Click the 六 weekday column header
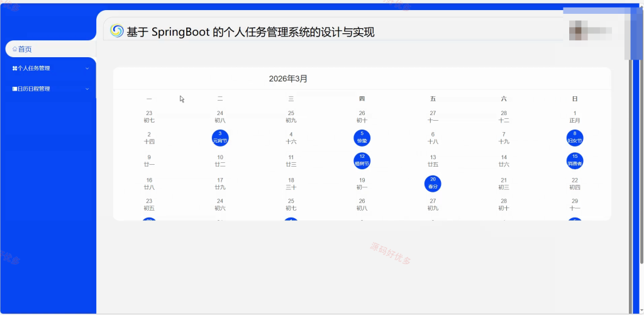 click(x=504, y=99)
